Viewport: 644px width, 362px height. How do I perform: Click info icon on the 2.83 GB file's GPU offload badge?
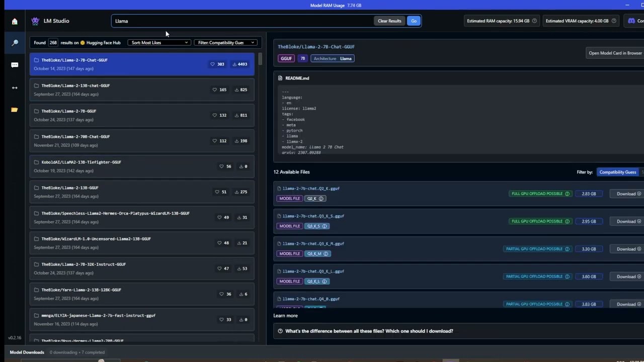567,194
